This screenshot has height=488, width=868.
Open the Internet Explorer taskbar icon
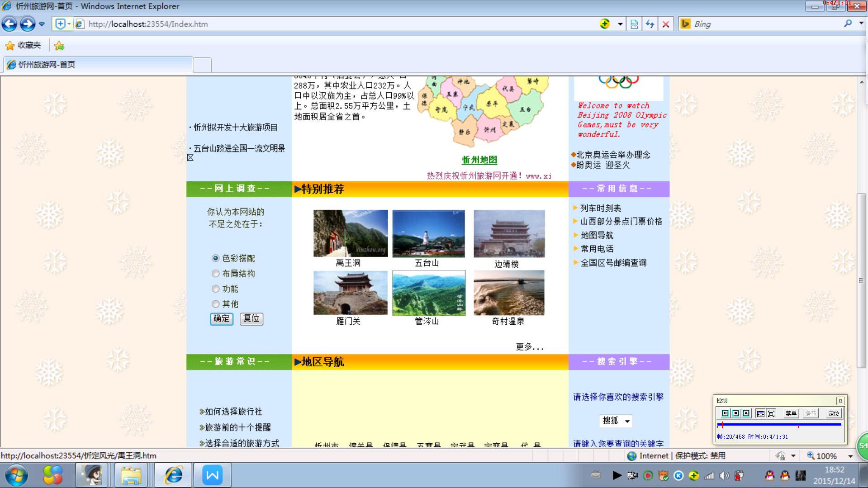pos(173,475)
